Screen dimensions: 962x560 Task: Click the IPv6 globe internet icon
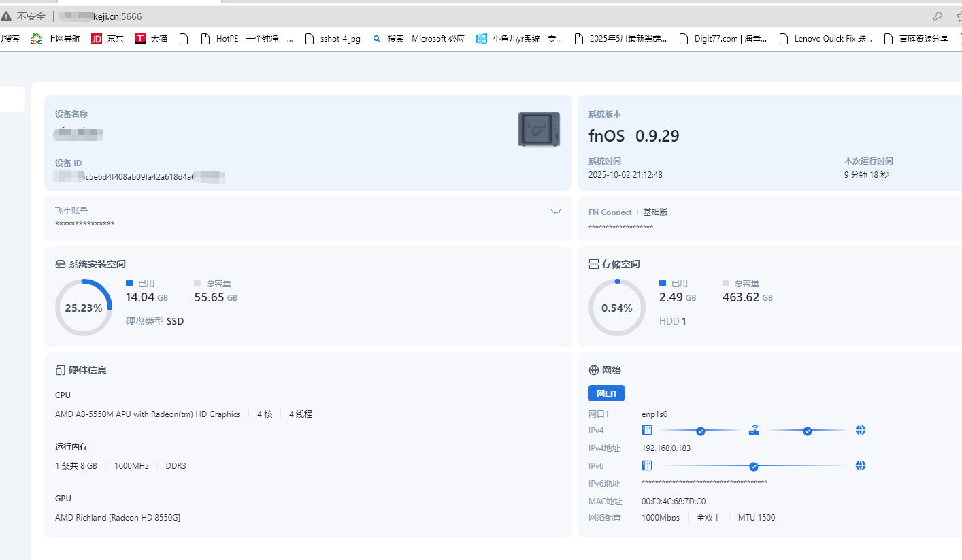861,466
